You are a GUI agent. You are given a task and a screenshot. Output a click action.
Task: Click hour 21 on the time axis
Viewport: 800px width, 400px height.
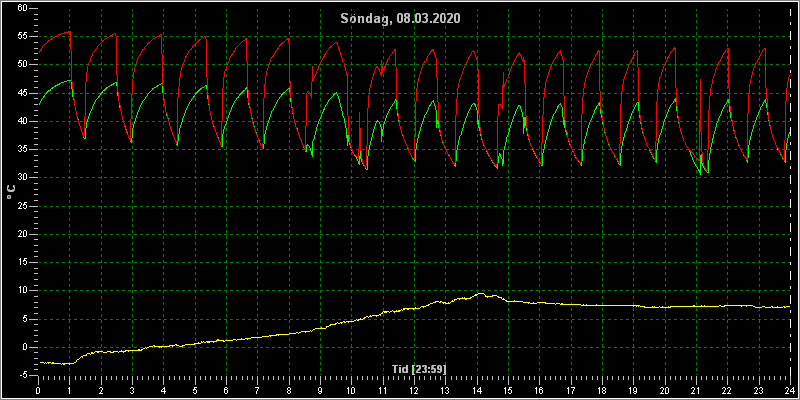pyautogui.click(x=696, y=390)
